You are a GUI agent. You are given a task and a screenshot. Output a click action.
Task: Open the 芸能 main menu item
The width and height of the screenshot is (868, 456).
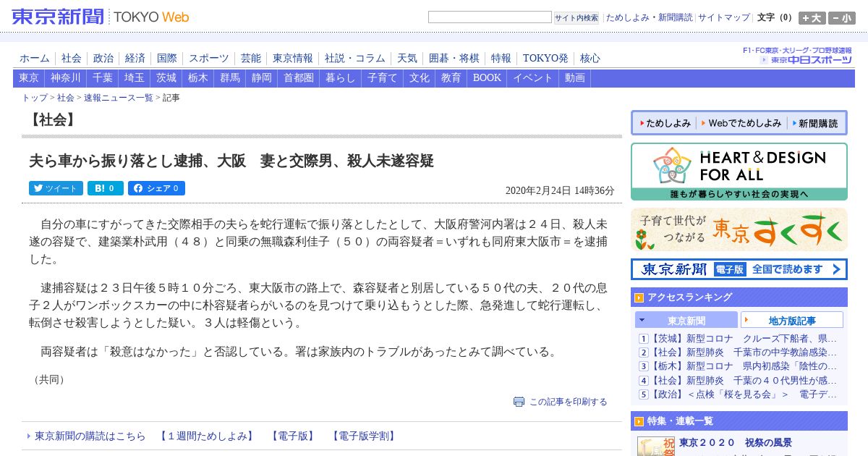click(x=251, y=59)
